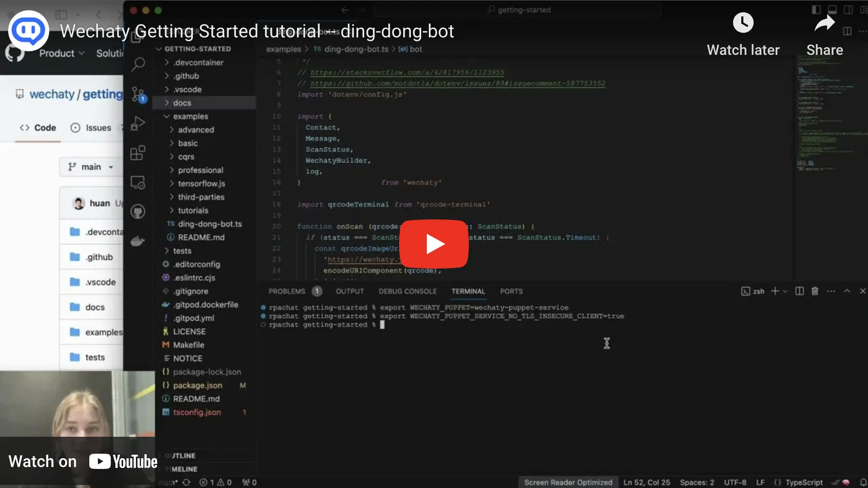Select the TERMINAL panel tab

pyautogui.click(x=468, y=291)
